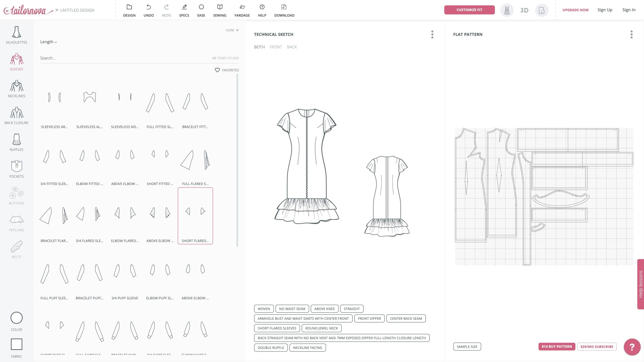Open Technical Sketch three-dot menu

(432, 34)
